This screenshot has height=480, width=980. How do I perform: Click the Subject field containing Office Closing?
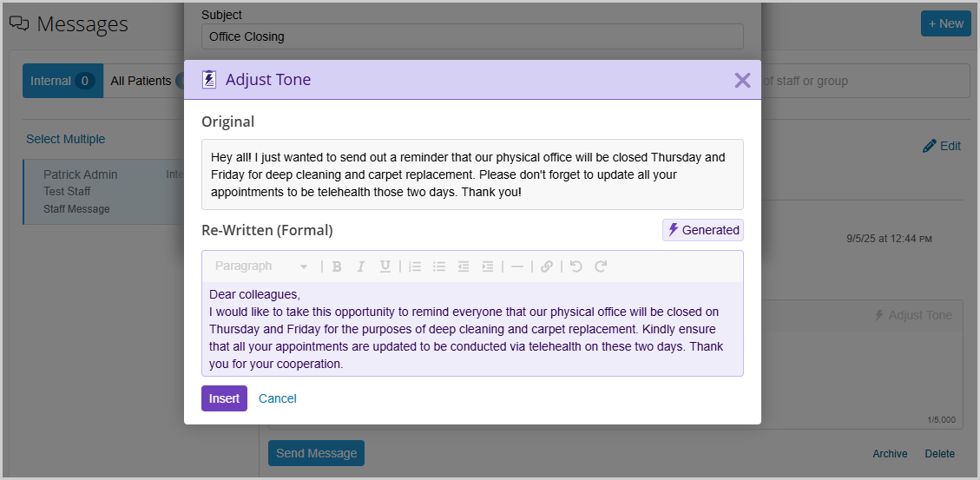tap(472, 36)
